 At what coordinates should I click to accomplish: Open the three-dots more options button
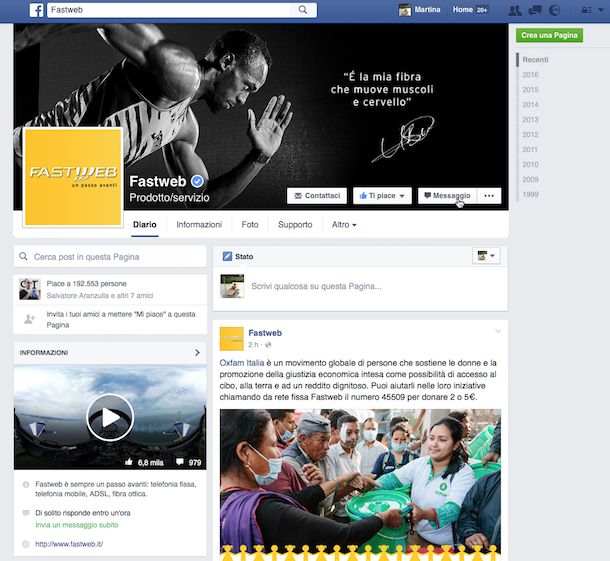(x=489, y=196)
